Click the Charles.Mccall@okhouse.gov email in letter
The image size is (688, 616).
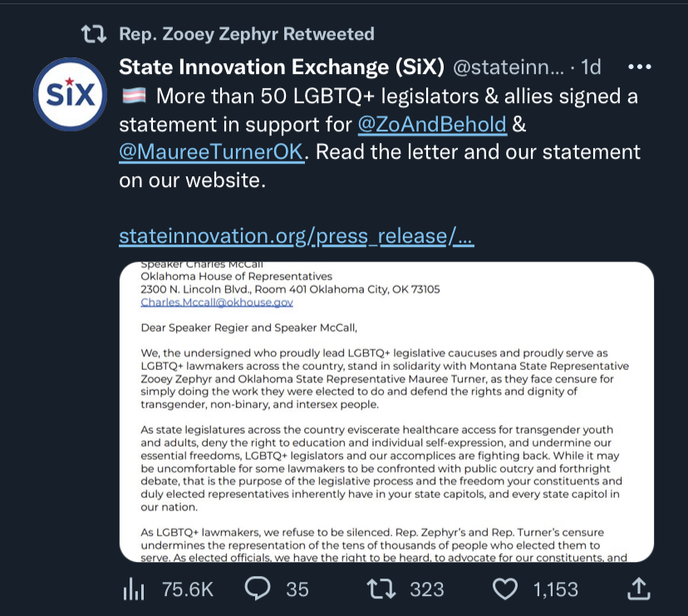point(217,303)
